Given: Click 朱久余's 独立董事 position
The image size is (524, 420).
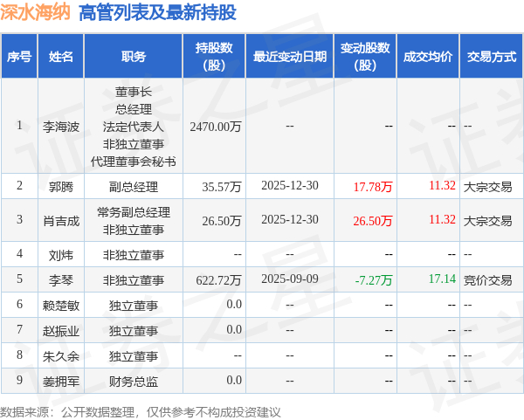Looking at the screenshot, I should coord(134,356).
